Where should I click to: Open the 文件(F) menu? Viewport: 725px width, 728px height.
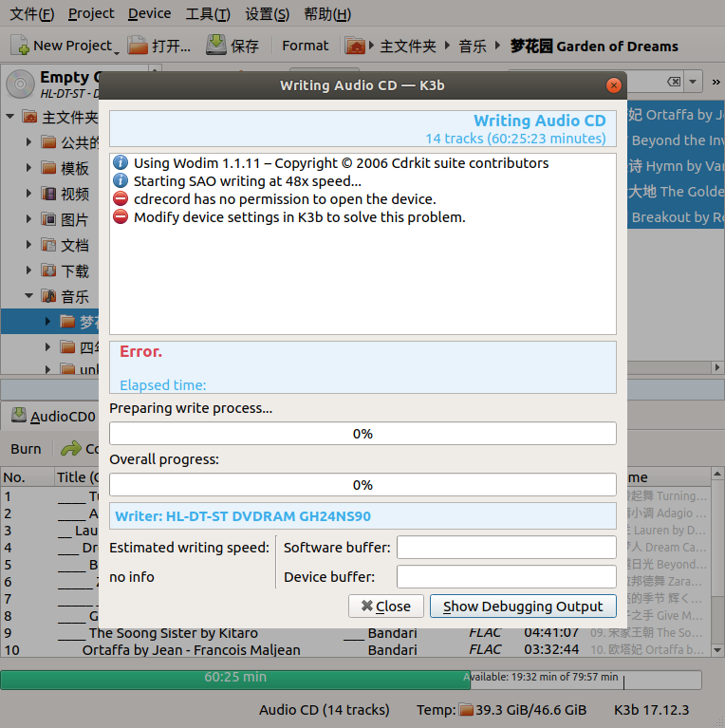click(32, 14)
